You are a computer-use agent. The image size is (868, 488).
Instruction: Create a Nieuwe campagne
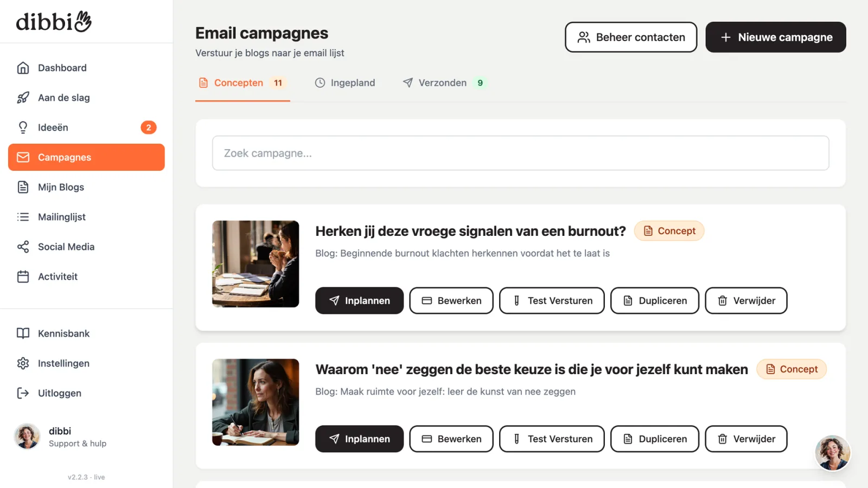pos(776,37)
